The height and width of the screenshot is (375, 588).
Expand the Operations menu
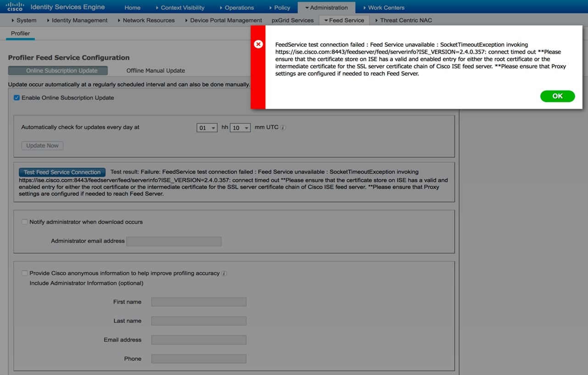pyautogui.click(x=236, y=7)
